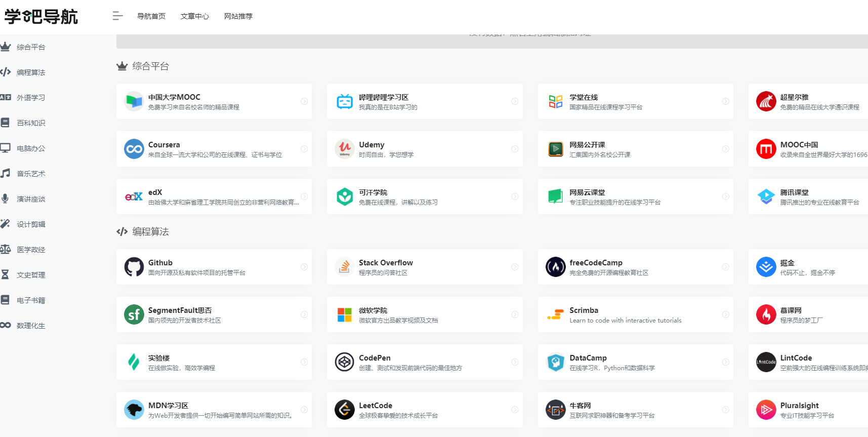Screen dimensions: 868x437
Task: Click the 牛客网 logo icon
Action: 556,410
